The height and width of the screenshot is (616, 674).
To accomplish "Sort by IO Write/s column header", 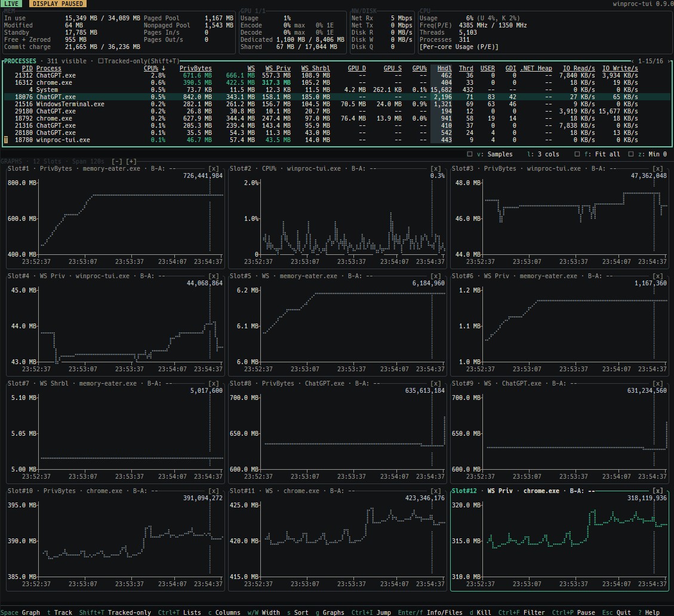I will pyautogui.click(x=620, y=69).
